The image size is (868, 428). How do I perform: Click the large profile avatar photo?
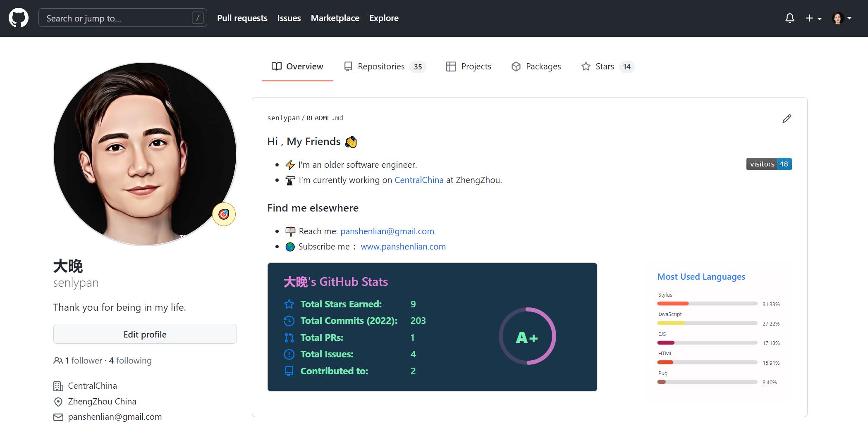click(145, 154)
